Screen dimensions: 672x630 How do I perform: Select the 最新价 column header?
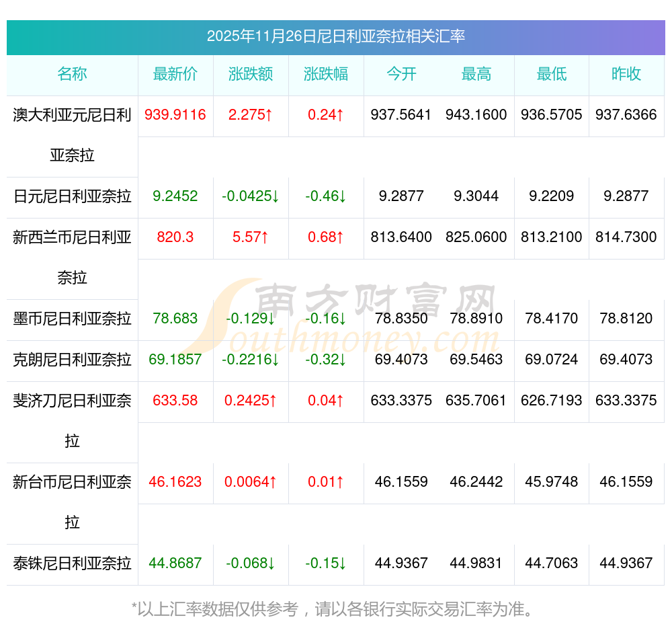(175, 74)
